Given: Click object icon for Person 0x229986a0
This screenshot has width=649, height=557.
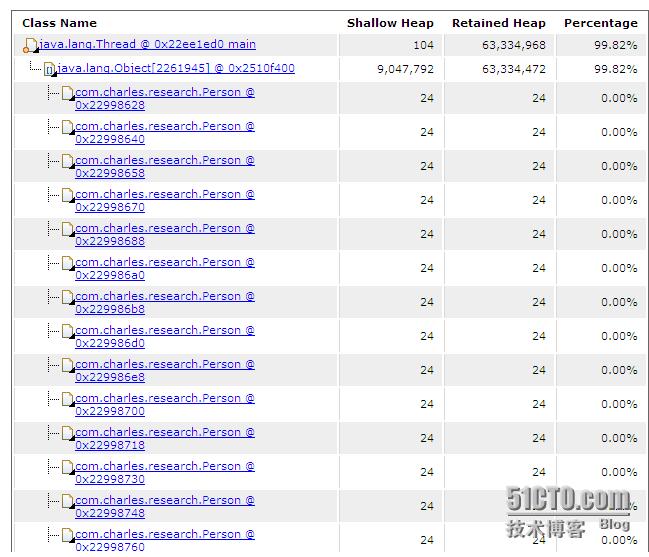Looking at the screenshot, I should pos(68,263).
